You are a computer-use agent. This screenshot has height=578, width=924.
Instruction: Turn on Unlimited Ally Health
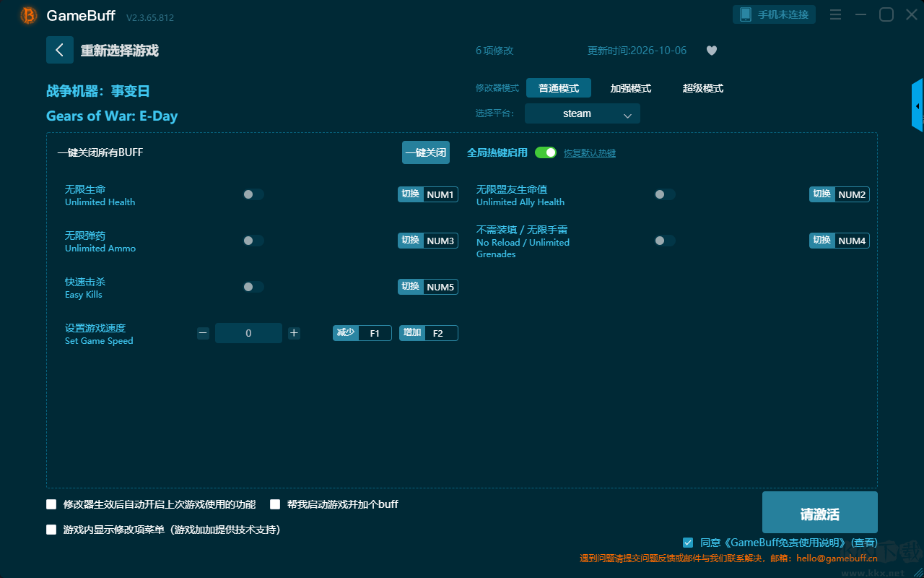click(x=665, y=194)
